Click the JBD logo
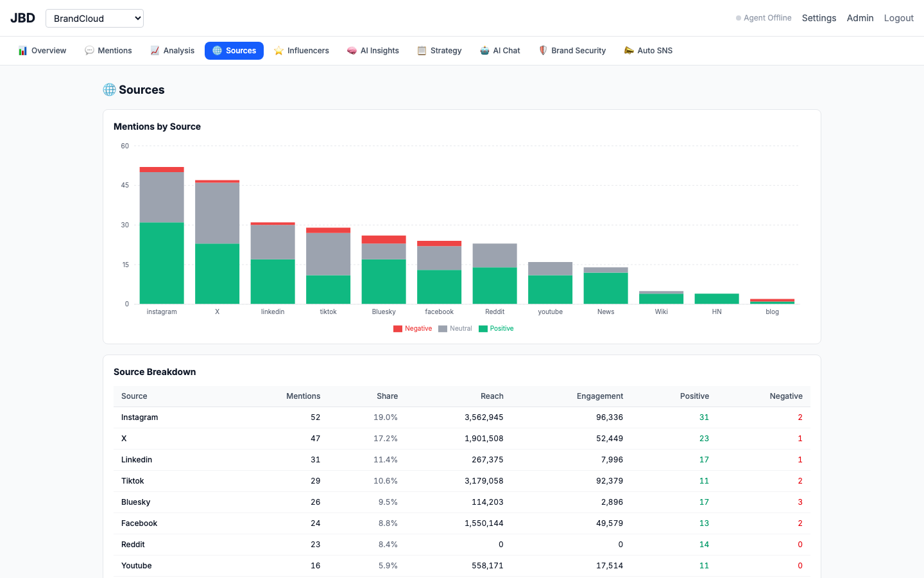The width and height of the screenshot is (924, 578). click(22, 18)
